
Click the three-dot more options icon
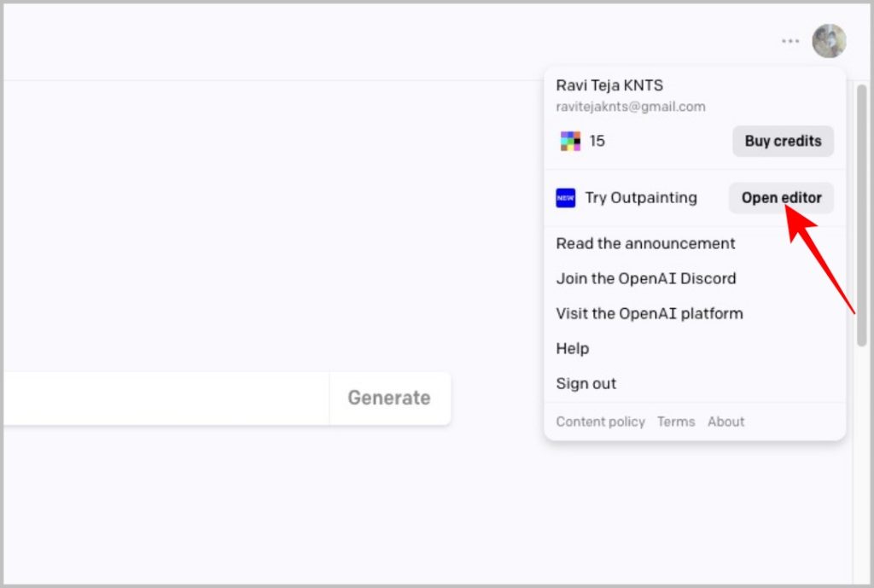(x=790, y=41)
